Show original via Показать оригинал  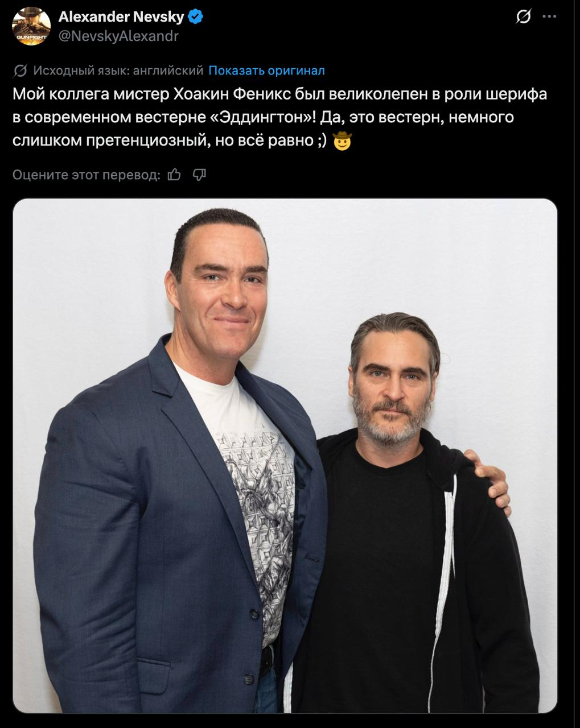click(266, 71)
